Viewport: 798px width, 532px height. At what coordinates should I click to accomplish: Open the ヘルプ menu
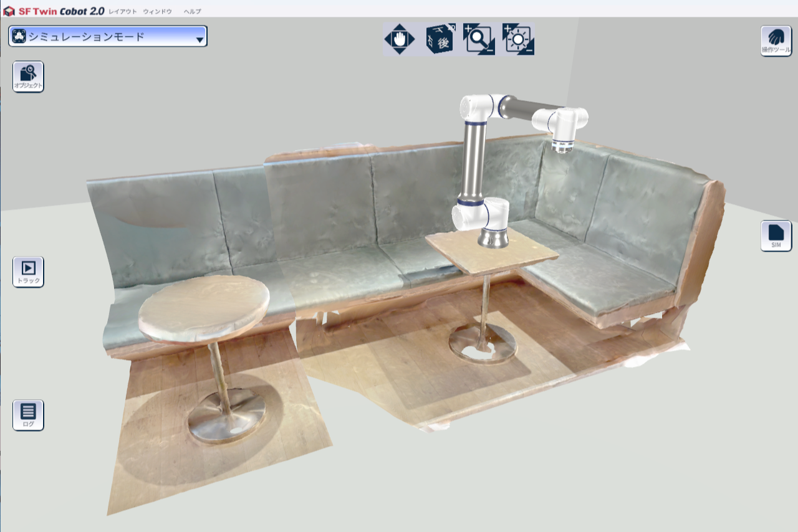click(x=192, y=11)
